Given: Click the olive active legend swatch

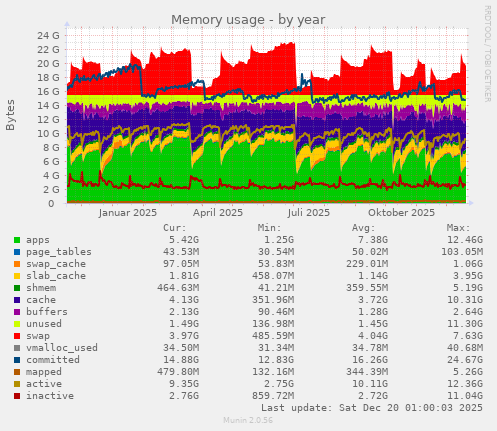Looking at the screenshot, I should coord(17,384).
